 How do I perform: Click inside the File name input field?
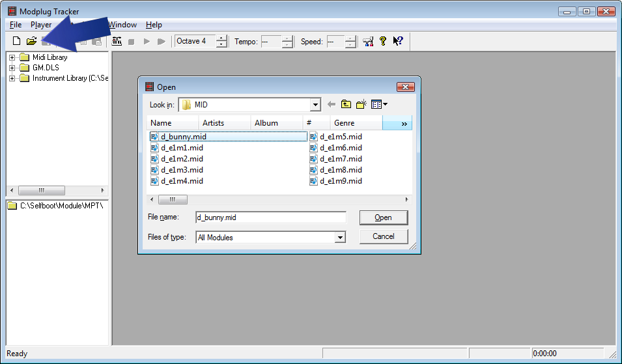(271, 217)
